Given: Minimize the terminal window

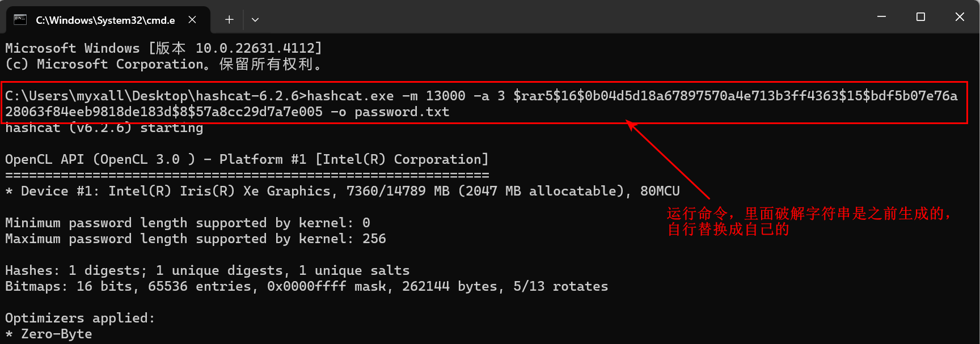Looking at the screenshot, I should (x=881, y=17).
